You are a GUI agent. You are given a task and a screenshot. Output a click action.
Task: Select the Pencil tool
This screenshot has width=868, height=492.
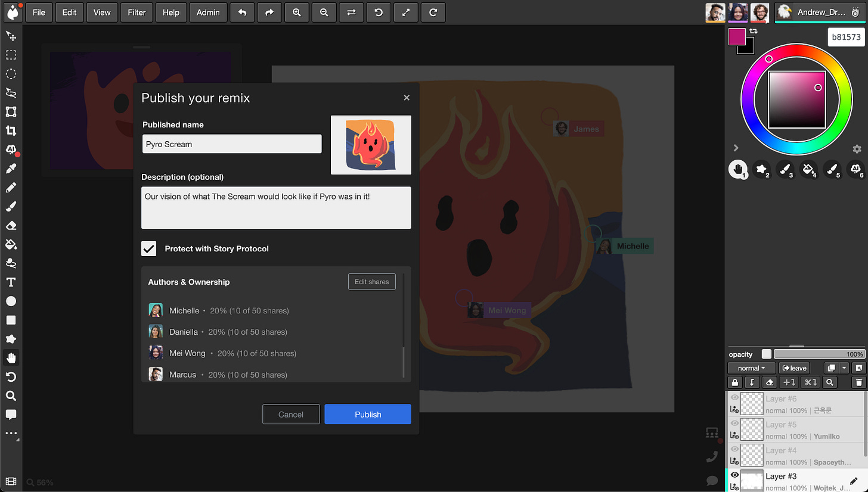click(11, 188)
